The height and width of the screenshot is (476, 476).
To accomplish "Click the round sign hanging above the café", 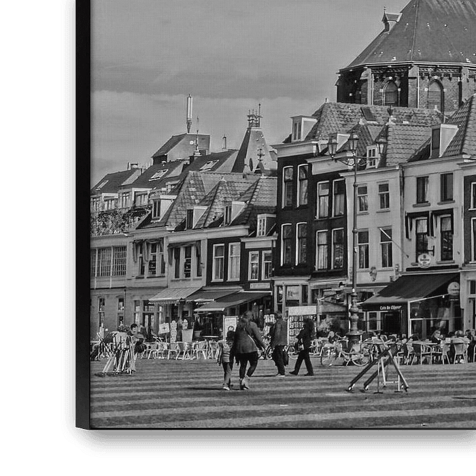I will (x=424, y=260).
